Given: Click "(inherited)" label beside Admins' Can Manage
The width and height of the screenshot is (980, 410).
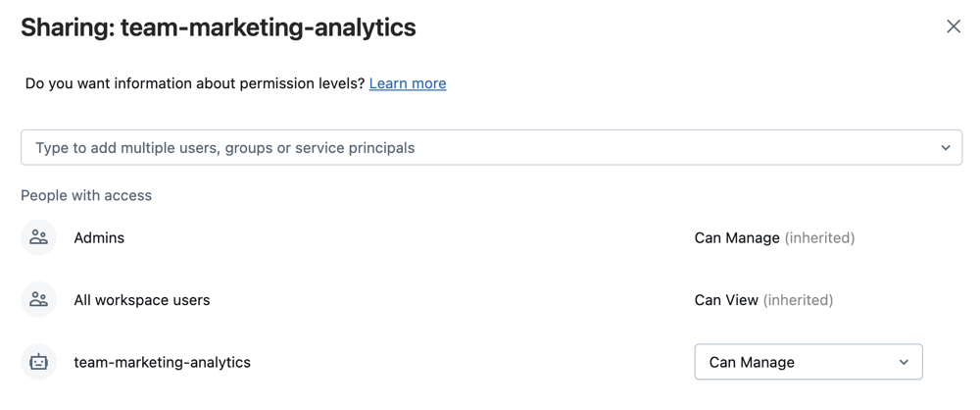Looking at the screenshot, I should (820, 237).
